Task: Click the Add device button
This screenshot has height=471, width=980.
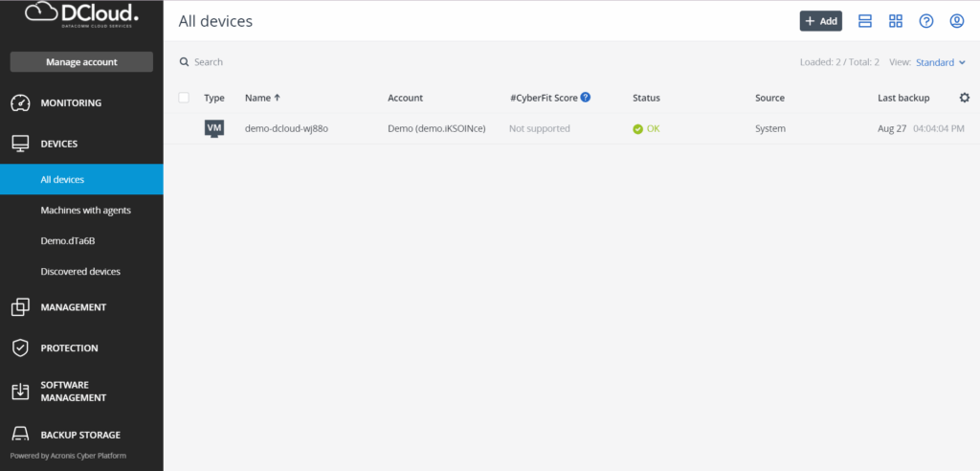Action: (820, 21)
